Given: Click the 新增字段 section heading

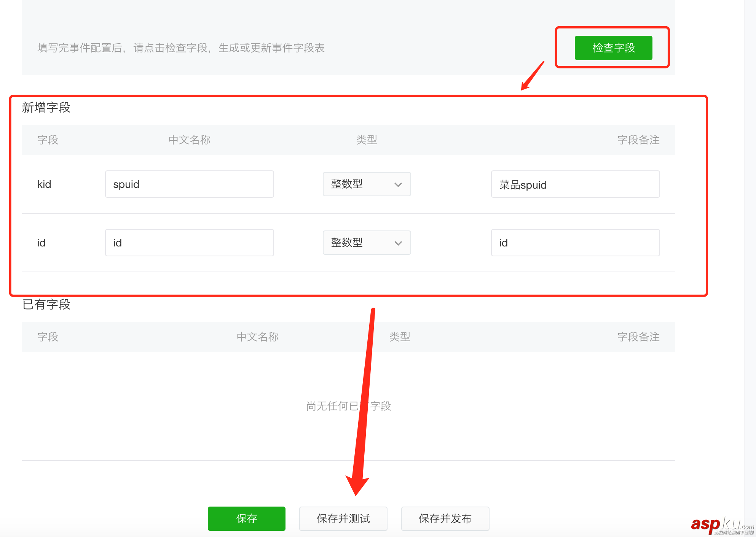Looking at the screenshot, I should (46, 108).
